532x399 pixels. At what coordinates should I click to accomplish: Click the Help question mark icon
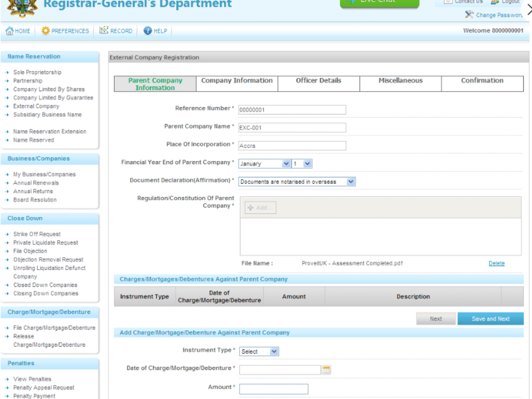(x=148, y=31)
